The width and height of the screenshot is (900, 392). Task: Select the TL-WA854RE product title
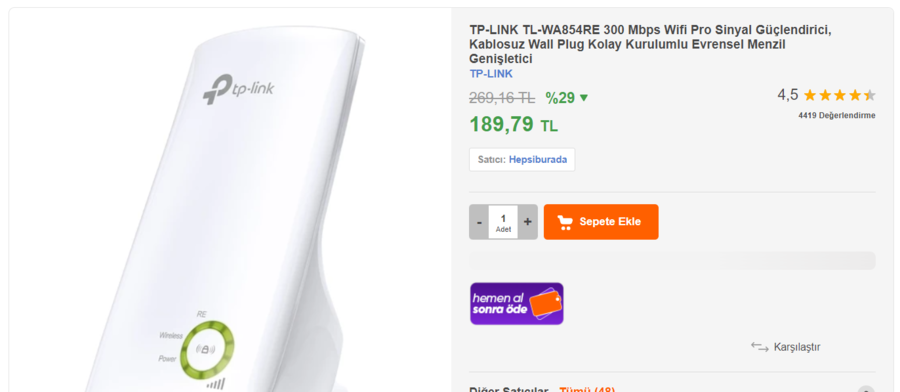[650, 44]
